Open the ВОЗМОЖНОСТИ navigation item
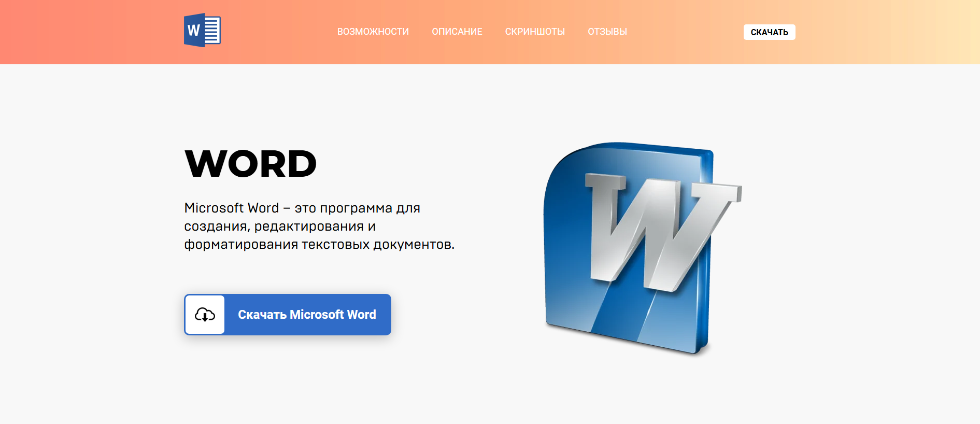 373,32
